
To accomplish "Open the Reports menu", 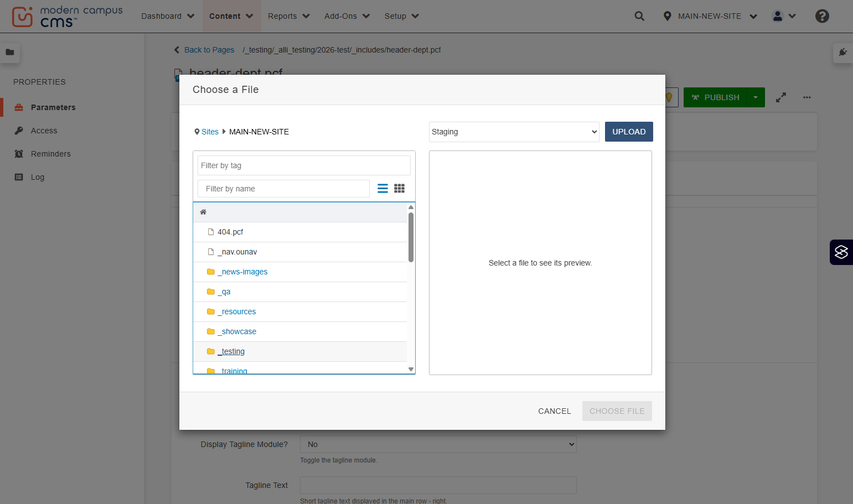I will 288,16.
